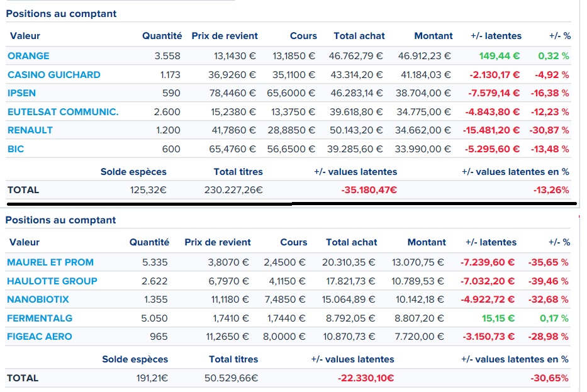The image size is (587, 392).
Task: Click ORANGE latent gain 149,44 €
Action: pos(500,56)
